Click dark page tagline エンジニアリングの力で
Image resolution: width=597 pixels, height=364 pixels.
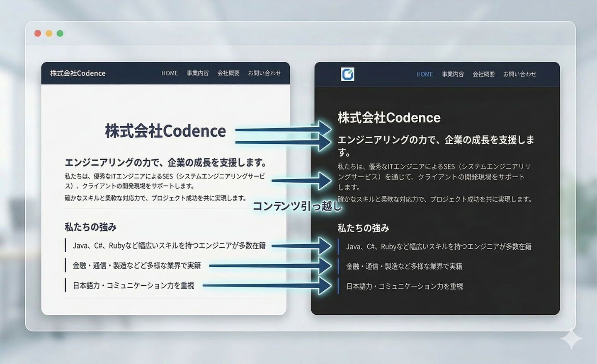(436, 146)
